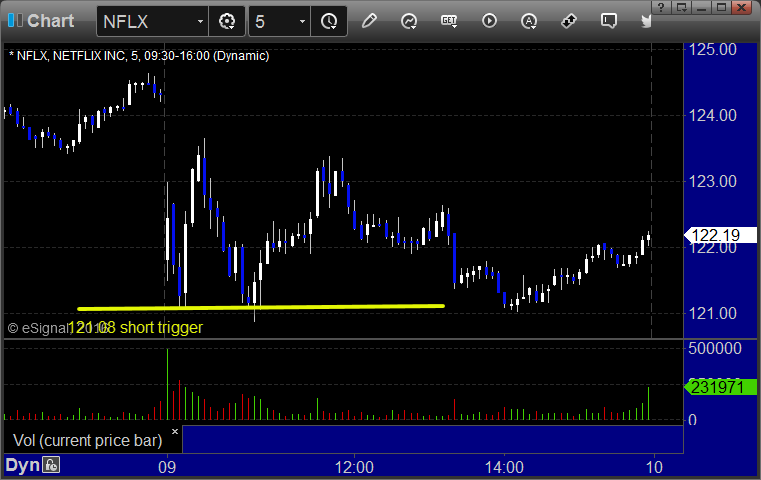This screenshot has height=480, width=761.
Task: Click the 123.00 price axis label
Action: click(712, 182)
